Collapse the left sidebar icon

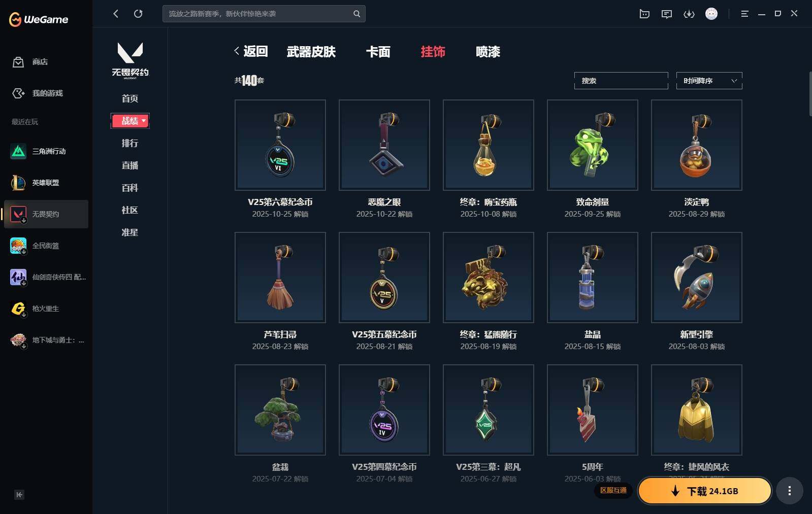[19, 495]
